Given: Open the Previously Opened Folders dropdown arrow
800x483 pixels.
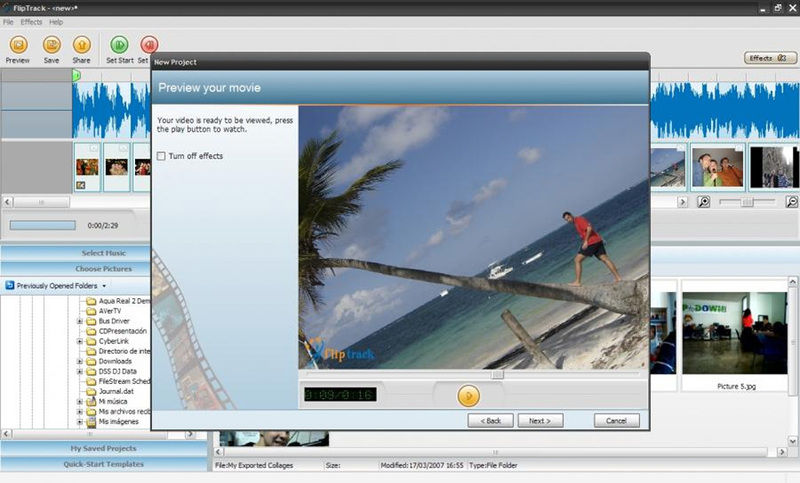Looking at the screenshot, I should [104, 286].
